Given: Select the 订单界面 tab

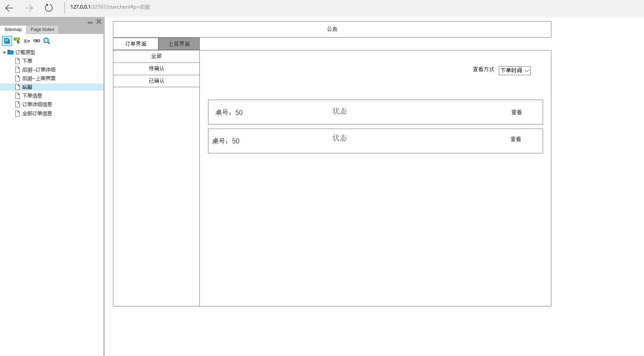Looking at the screenshot, I should (136, 44).
